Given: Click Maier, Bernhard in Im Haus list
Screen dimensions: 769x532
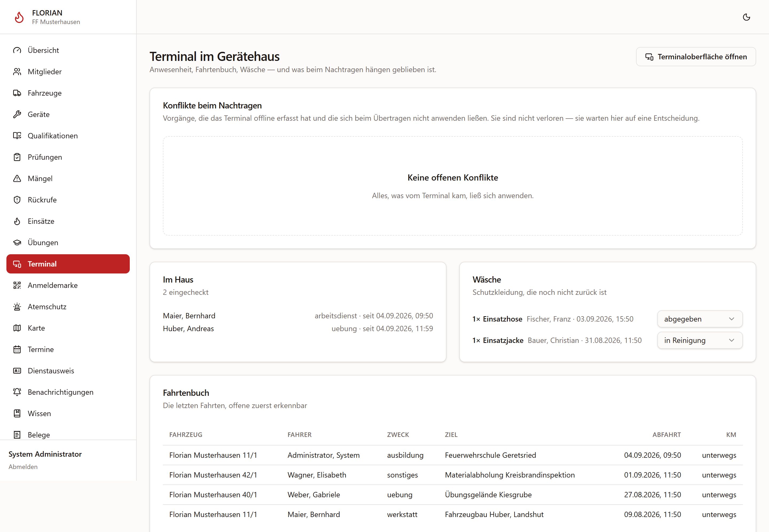Looking at the screenshot, I should tap(189, 316).
